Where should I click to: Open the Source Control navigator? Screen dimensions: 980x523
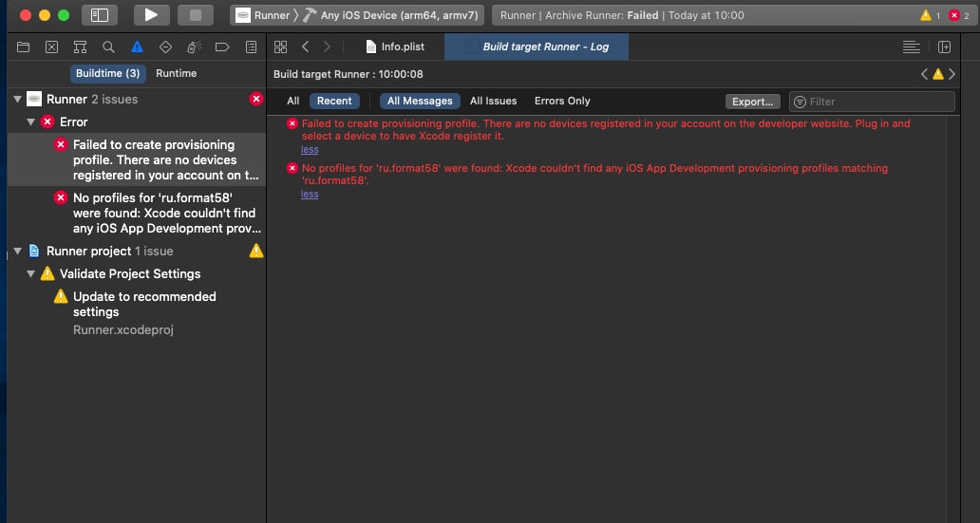pos(52,47)
